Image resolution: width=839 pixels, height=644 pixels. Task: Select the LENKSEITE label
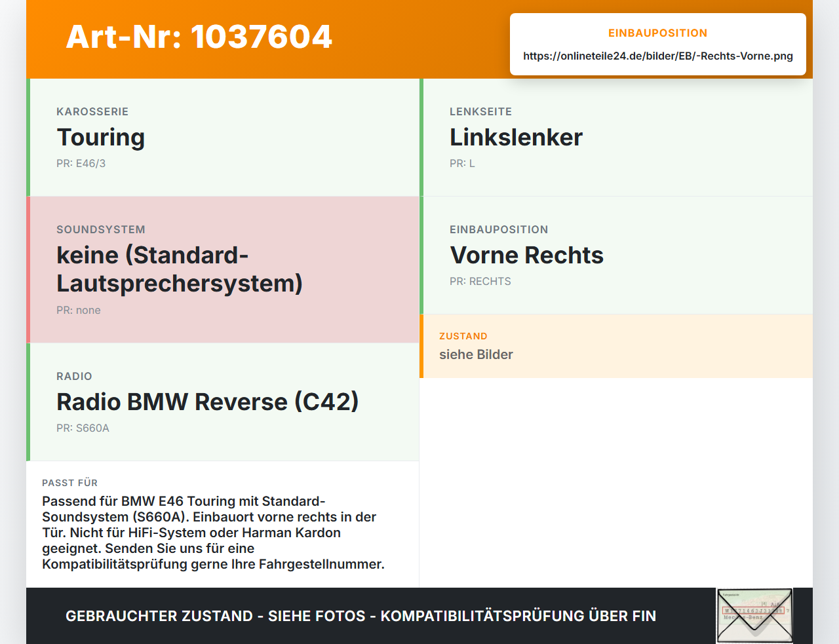coord(481,111)
